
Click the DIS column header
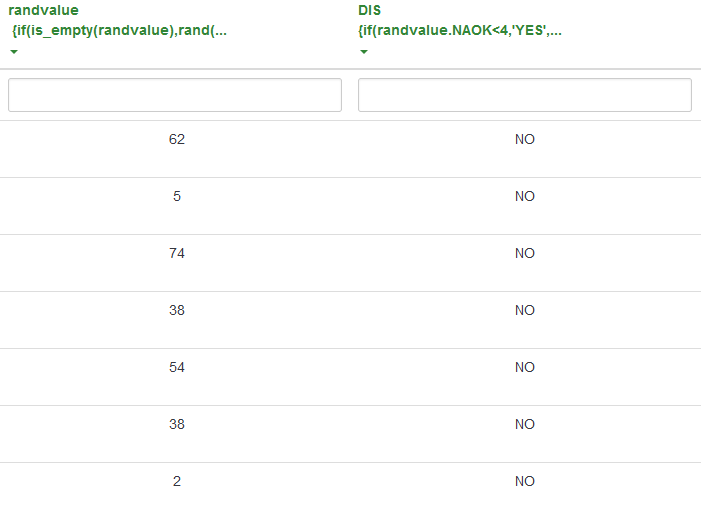(x=369, y=10)
